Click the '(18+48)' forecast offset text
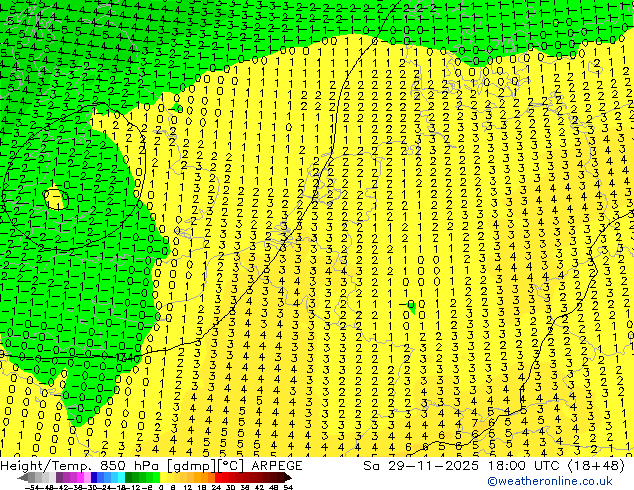This screenshot has height=490, width=634. tap(597, 466)
